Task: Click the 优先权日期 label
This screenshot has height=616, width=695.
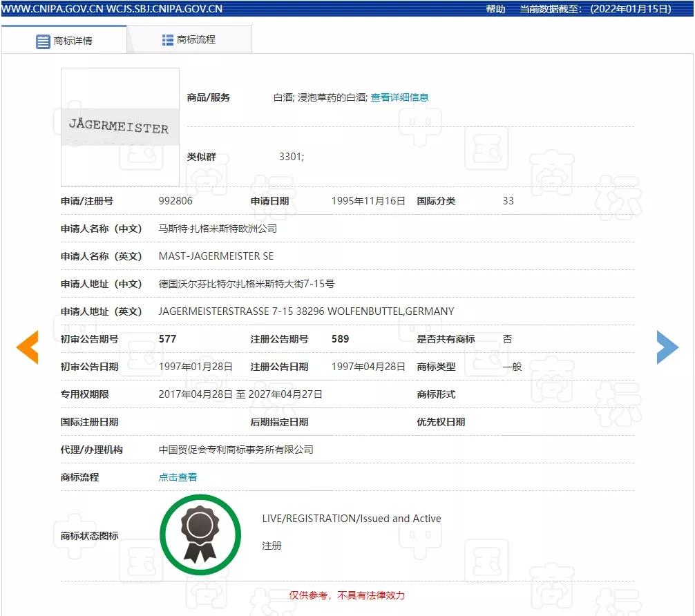Action: click(x=441, y=422)
